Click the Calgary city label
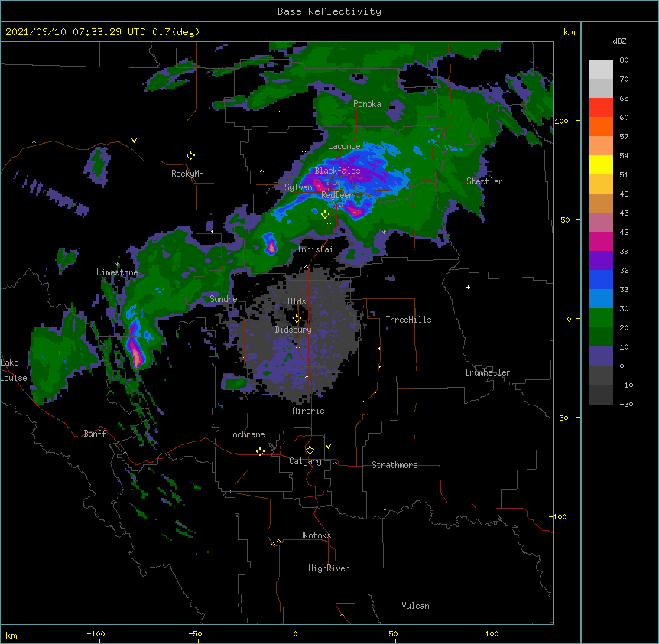659x644 pixels. [x=305, y=461]
